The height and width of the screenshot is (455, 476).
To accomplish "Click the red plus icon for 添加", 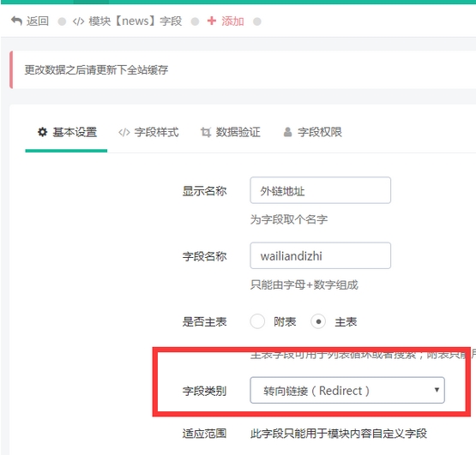I will tap(212, 21).
